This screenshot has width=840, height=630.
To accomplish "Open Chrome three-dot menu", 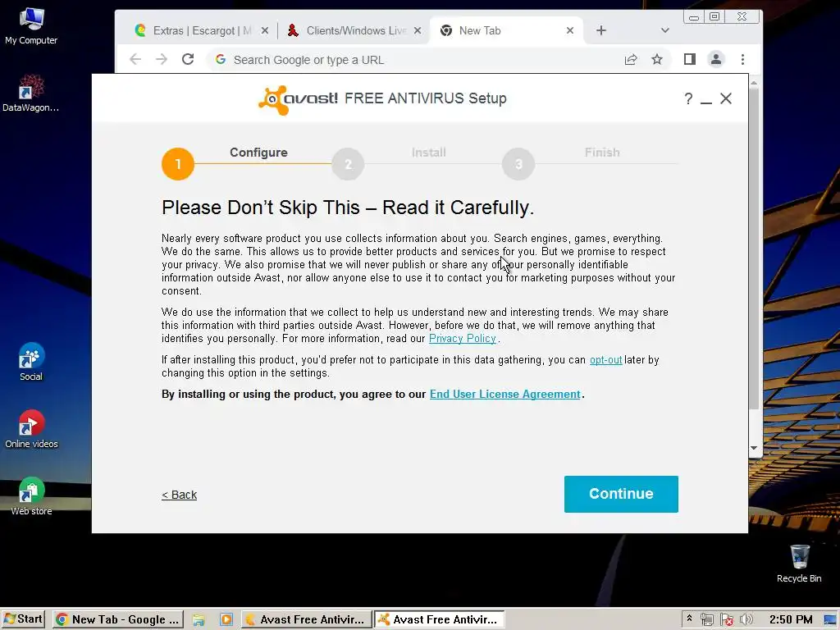I will click(742, 59).
